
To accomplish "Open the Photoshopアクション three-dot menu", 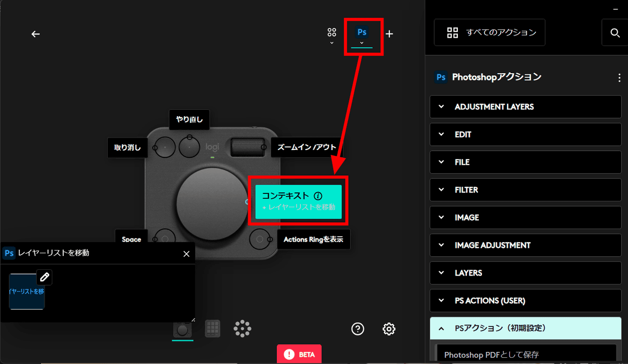I will pyautogui.click(x=619, y=77).
